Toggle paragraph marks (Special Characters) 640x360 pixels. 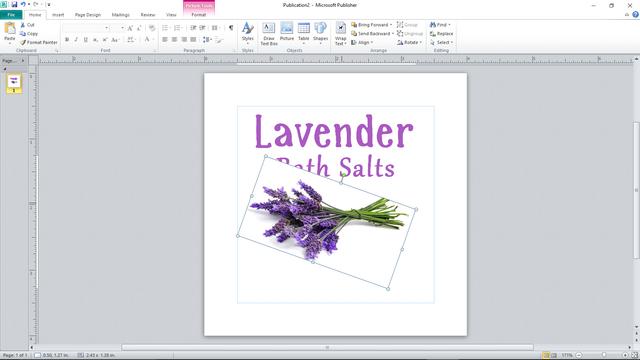tap(231, 28)
